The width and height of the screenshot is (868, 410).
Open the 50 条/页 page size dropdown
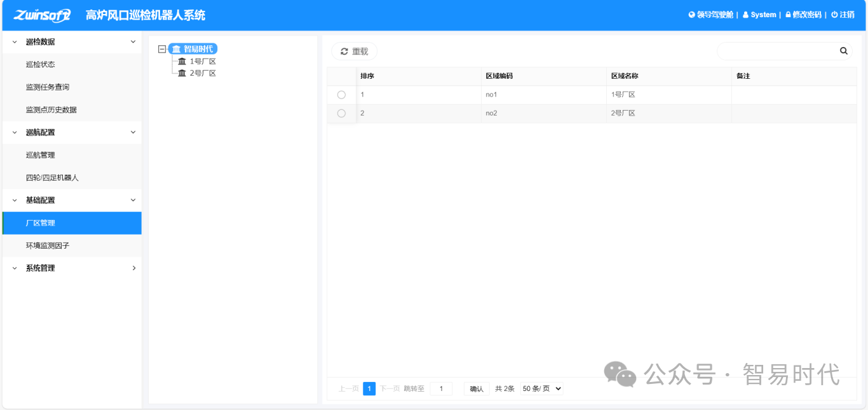541,388
